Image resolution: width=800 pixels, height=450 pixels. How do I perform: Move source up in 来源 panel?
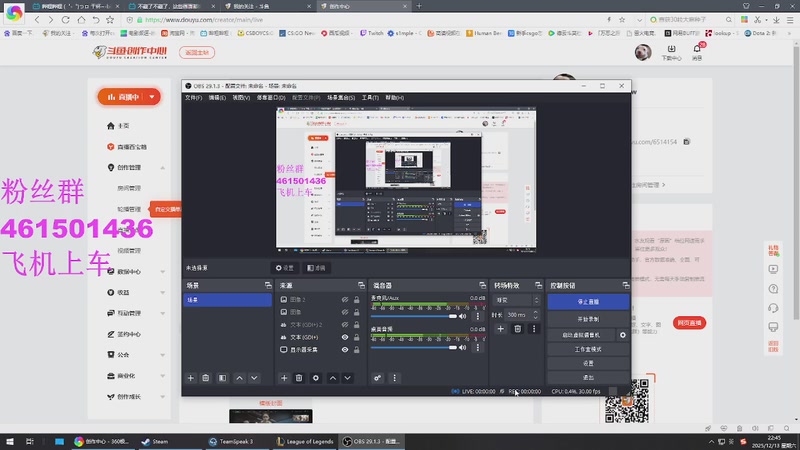333,378
